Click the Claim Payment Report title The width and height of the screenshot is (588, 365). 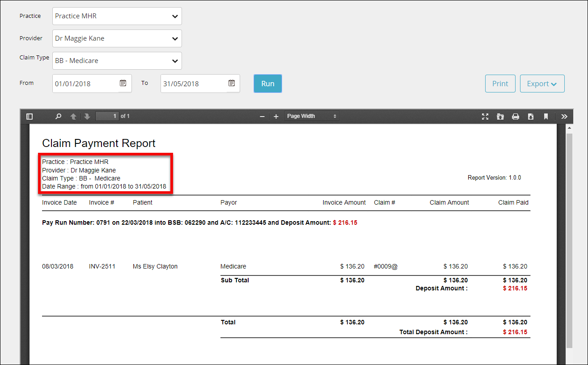[x=99, y=143]
